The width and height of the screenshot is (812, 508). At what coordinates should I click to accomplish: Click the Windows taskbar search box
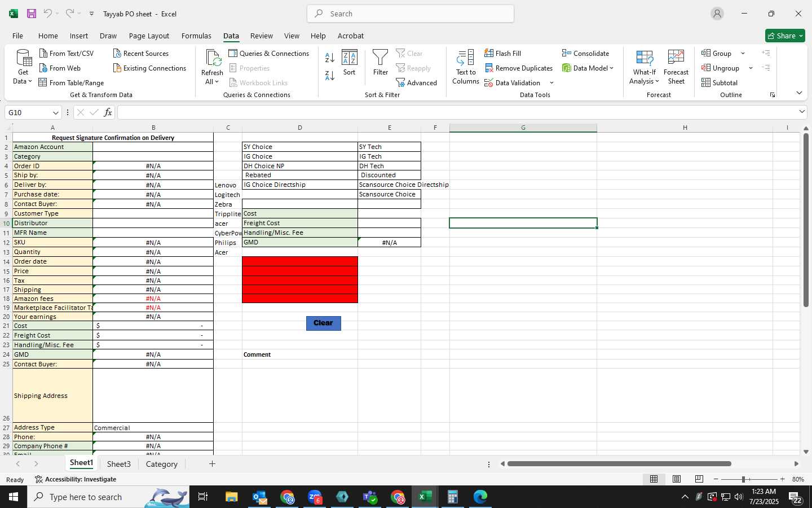pos(108,497)
